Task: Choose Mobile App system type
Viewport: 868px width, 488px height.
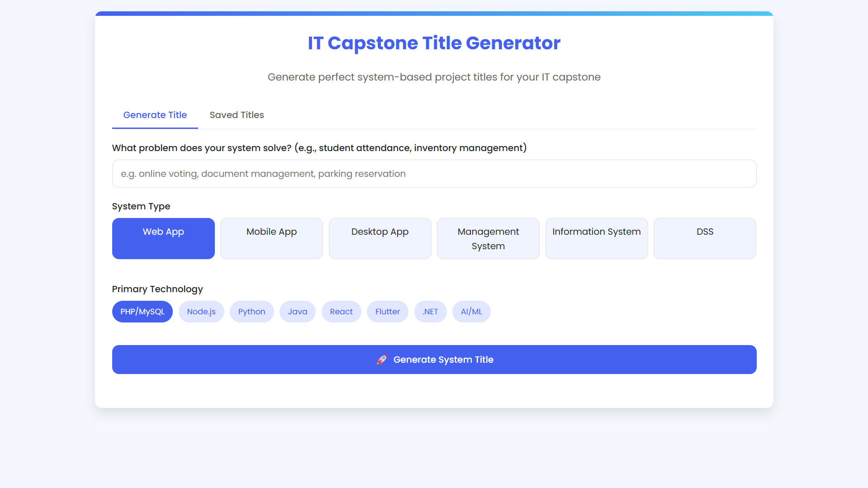Action: tap(271, 238)
